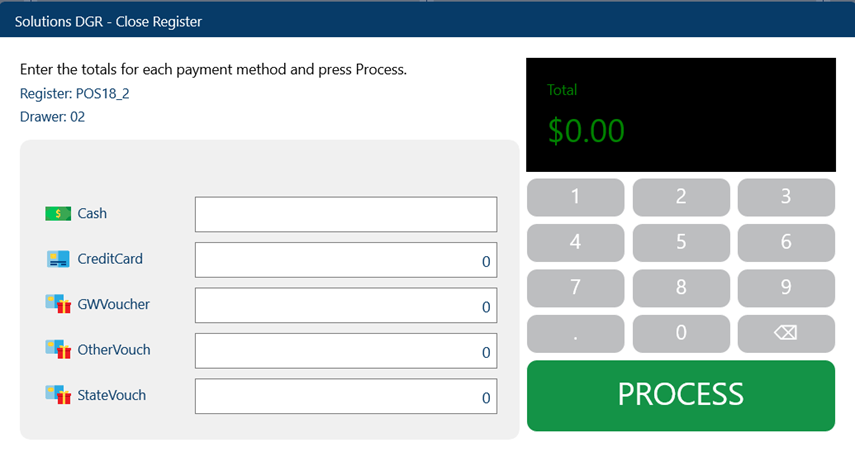Tap keypad digit 3

786,197
